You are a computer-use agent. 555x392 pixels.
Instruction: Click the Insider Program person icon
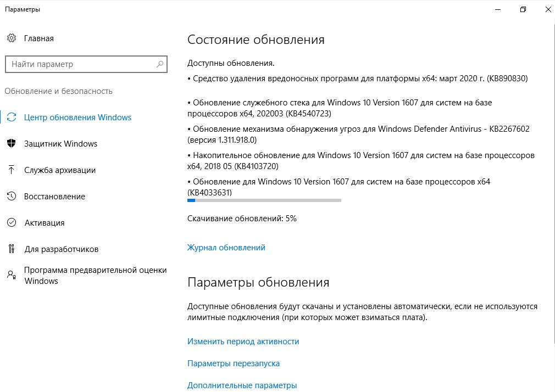tap(12, 275)
